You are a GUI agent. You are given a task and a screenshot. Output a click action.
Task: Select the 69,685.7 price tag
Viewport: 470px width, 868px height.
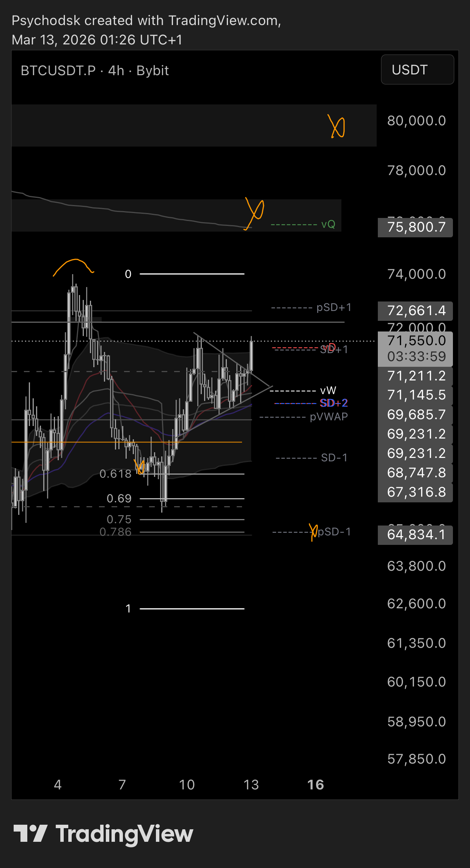pyautogui.click(x=415, y=415)
